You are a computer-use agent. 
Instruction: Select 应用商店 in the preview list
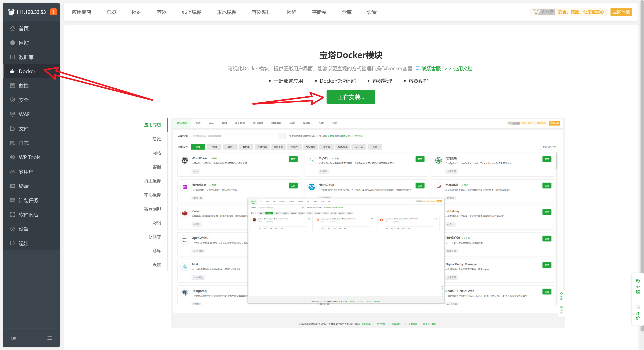pyautogui.click(x=152, y=125)
